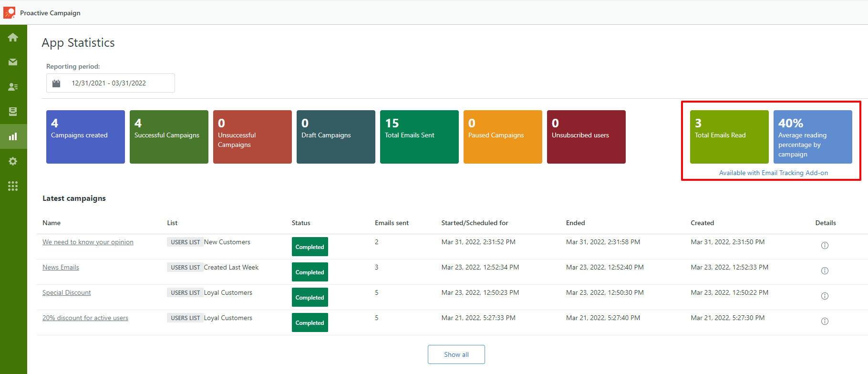Click the Total Emails Read tile
The width and height of the screenshot is (868, 374).
tap(729, 137)
